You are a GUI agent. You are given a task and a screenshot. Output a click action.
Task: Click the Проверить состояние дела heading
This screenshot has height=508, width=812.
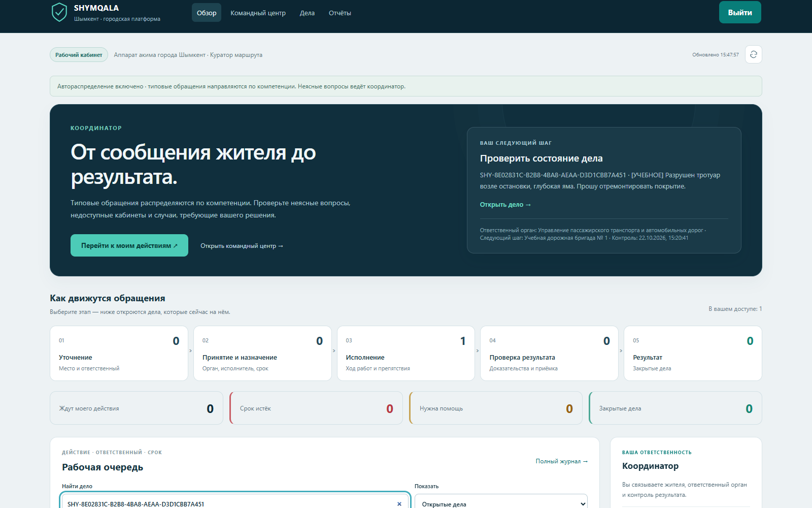click(x=542, y=158)
